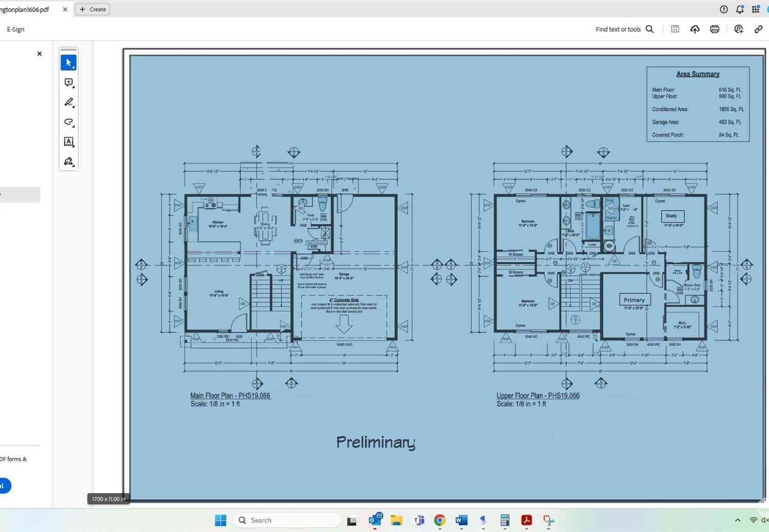Switch to the ngtonplan1606.pdf tab
Viewport: 769px width, 532px height.
tap(25, 9)
